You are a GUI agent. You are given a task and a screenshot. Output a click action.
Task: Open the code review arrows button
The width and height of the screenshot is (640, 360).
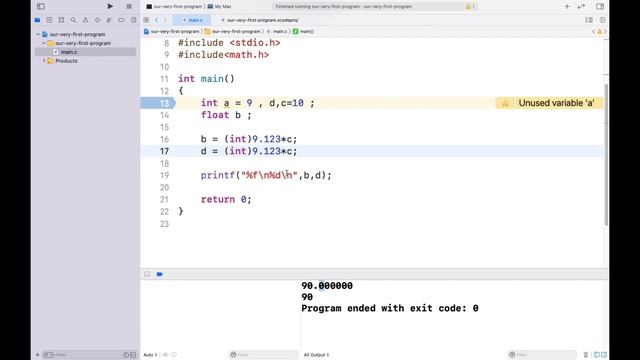coord(581,7)
